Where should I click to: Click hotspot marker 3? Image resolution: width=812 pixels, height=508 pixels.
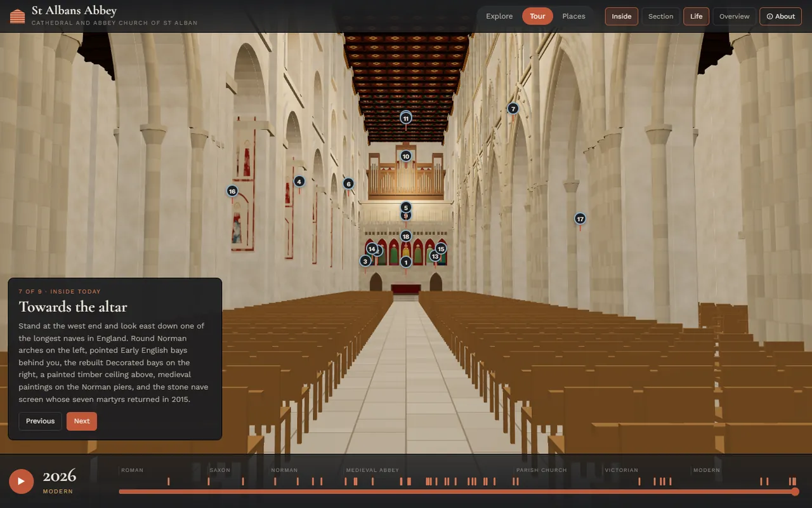tap(365, 261)
